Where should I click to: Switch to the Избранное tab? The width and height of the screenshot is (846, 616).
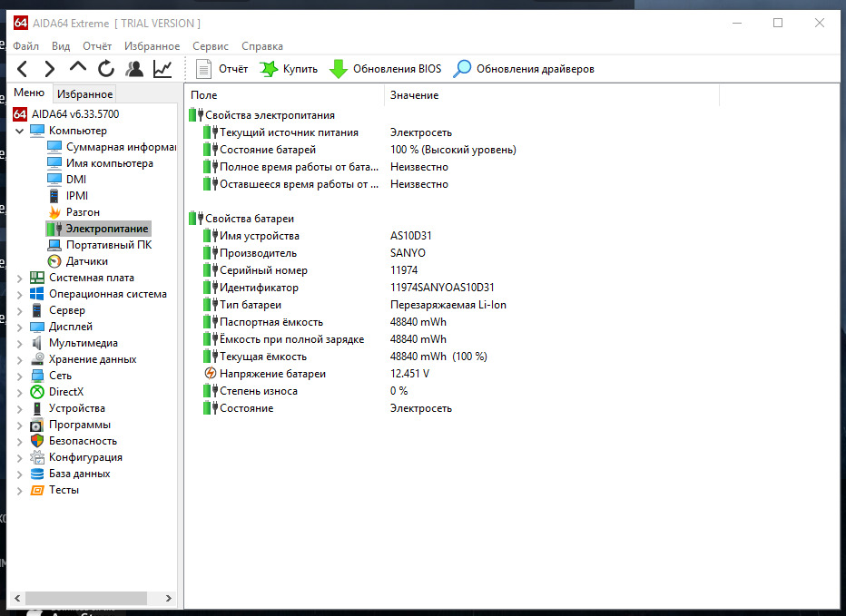pyautogui.click(x=84, y=94)
